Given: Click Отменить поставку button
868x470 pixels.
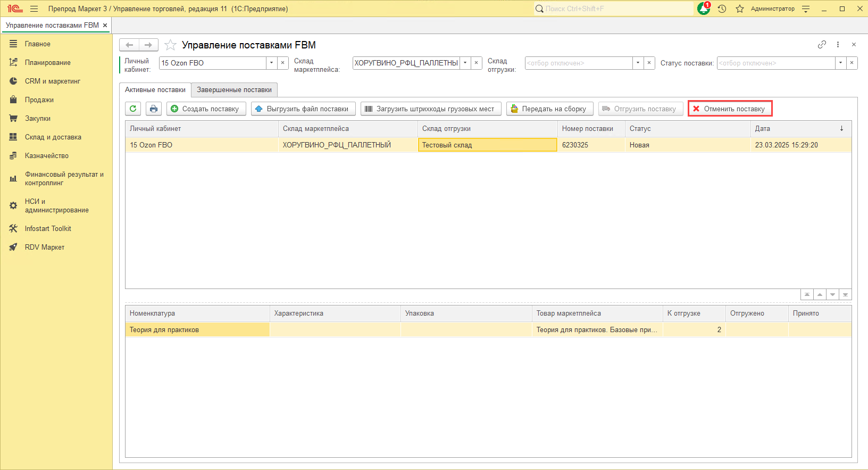Looking at the screenshot, I should point(730,109).
